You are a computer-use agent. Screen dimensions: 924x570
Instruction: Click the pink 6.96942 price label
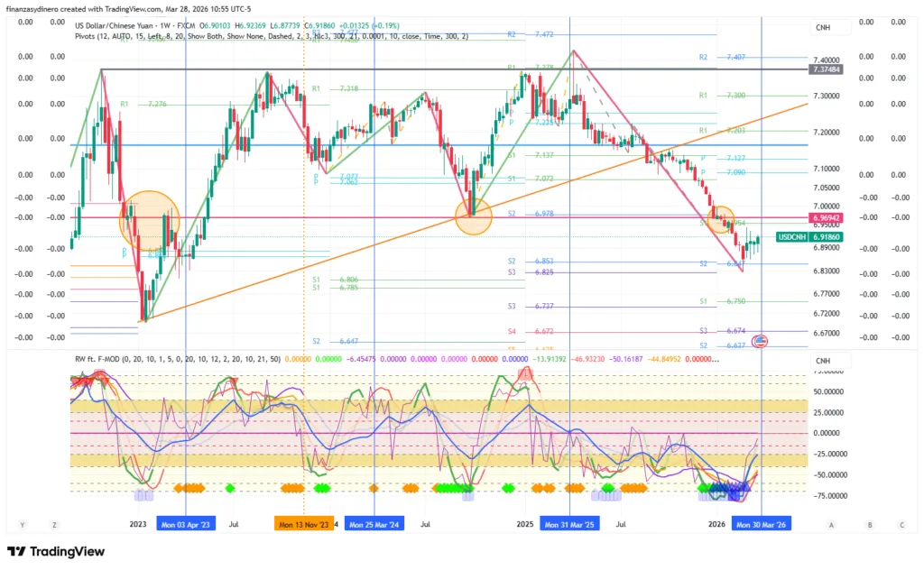pos(826,218)
